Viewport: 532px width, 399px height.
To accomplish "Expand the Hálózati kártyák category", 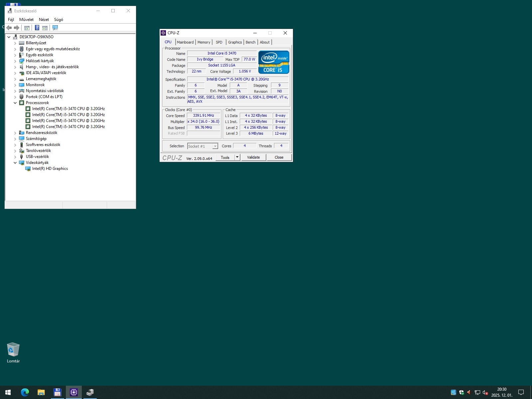I will click(x=15, y=61).
